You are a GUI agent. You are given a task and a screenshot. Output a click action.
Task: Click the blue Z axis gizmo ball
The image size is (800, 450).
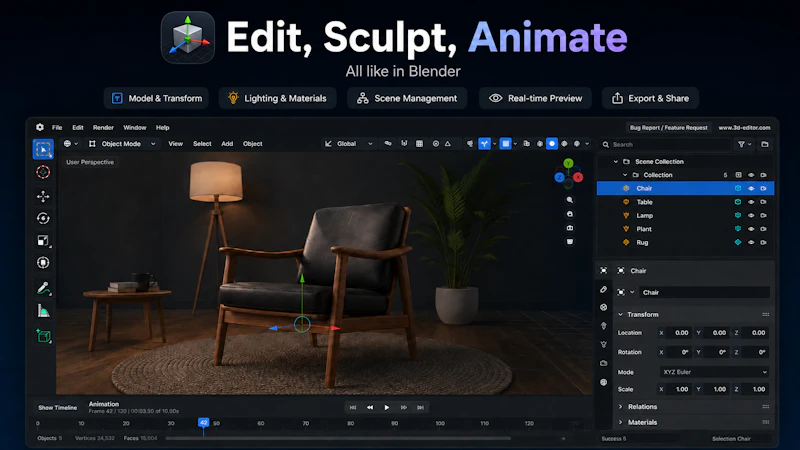point(560,177)
